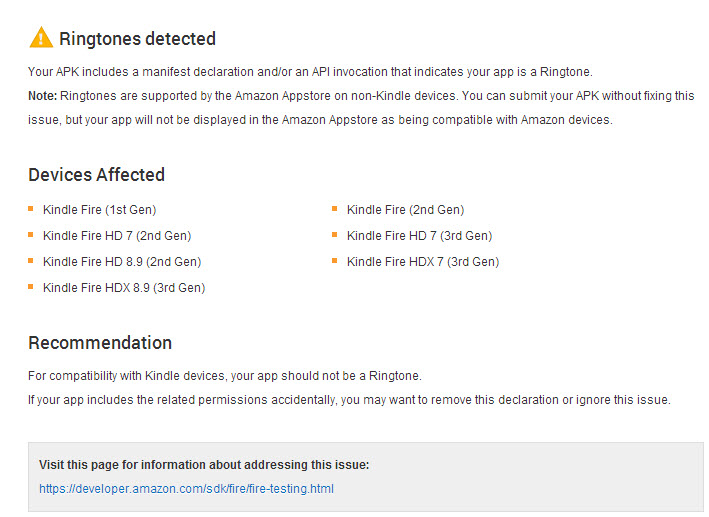Select Kindle Fire HD 7 (2nd Gen)
Viewport: 709px width, 517px height.
117,236
